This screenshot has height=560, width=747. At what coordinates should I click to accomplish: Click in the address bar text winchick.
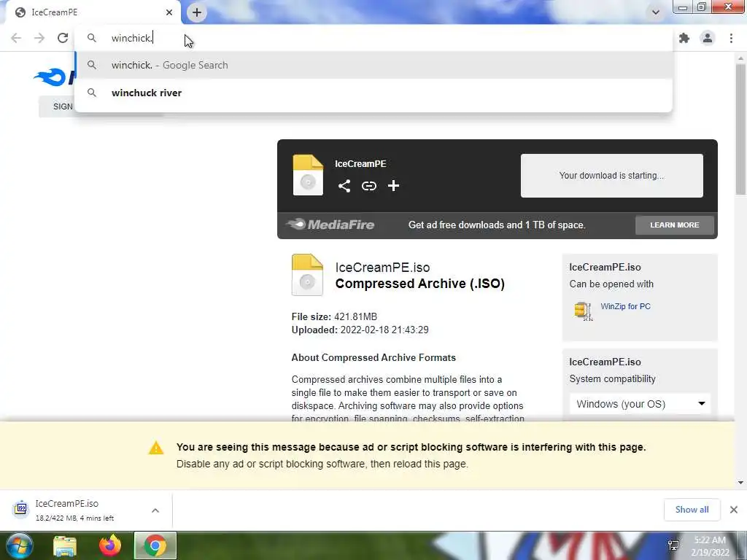(x=131, y=38)
